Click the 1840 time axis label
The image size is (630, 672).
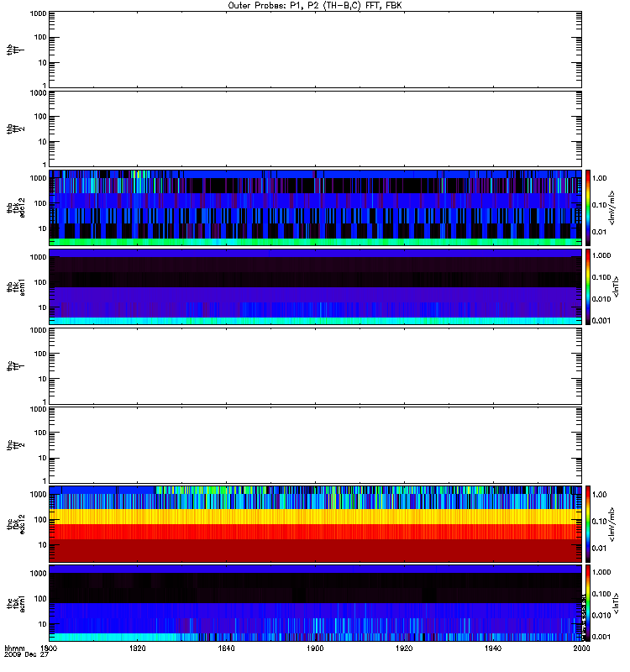(x=226, y=648)
